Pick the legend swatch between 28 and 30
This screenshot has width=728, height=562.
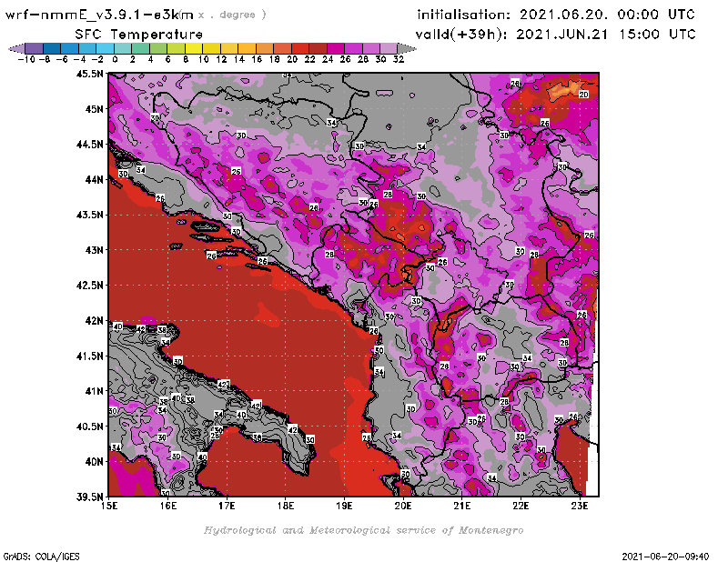click(371, 48)
